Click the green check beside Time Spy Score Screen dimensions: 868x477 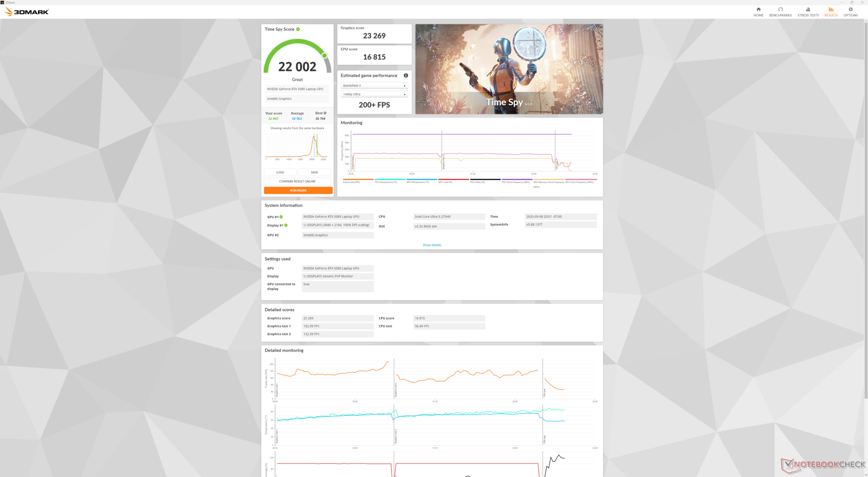298,29
